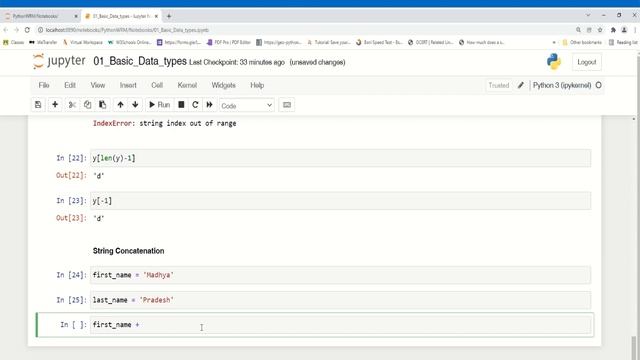
Task: Click the browser back arrow
Action: click(x=6, y=30)
